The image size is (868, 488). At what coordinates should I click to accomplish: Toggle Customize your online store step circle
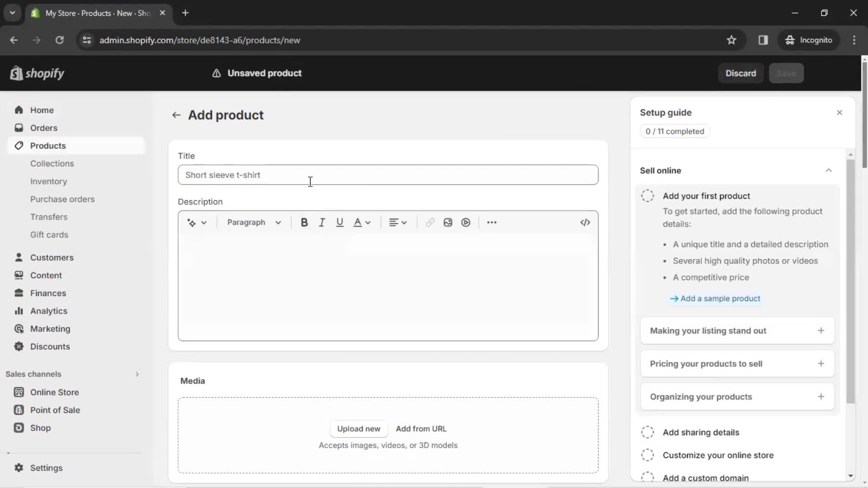pyautogui.click(x=647, y=455)
